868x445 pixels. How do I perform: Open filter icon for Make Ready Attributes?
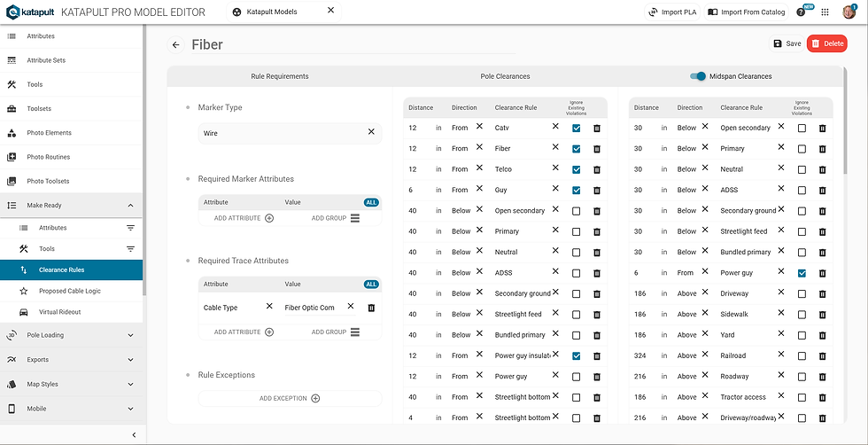point(131,228)
